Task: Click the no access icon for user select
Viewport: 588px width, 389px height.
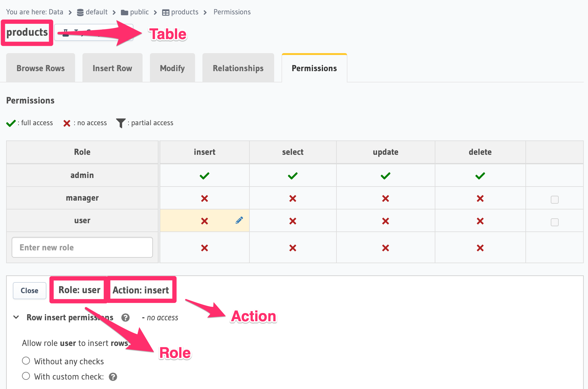Action: [292, 220]
